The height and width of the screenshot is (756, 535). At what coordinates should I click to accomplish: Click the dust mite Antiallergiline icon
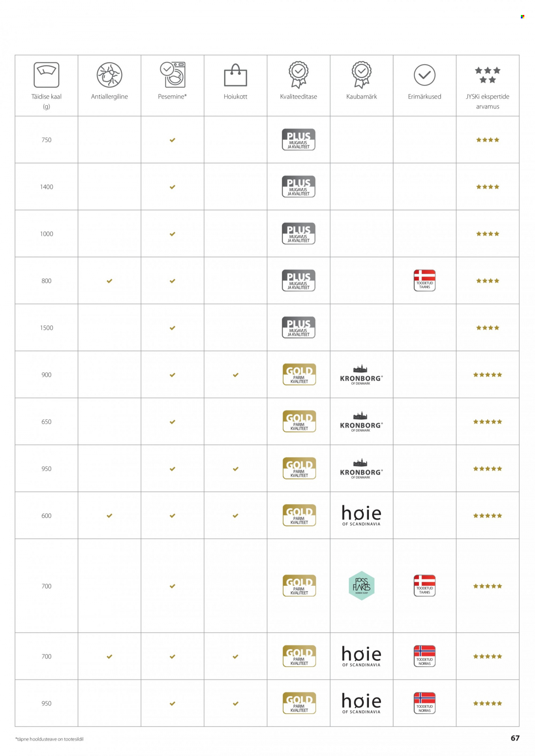[x=109, y=75]
